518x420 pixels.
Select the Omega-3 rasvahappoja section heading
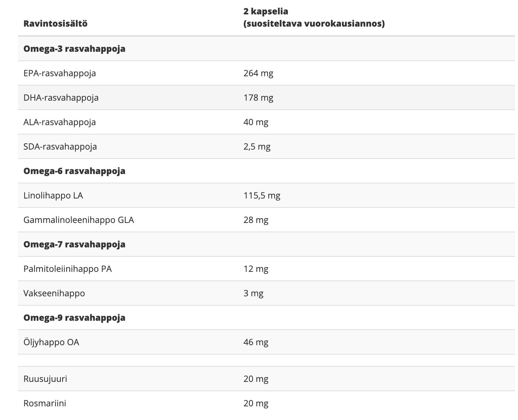(x=74, y=49)
